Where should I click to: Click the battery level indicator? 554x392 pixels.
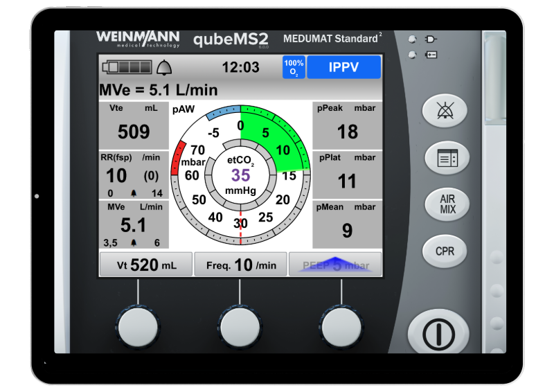click(127, 66)
